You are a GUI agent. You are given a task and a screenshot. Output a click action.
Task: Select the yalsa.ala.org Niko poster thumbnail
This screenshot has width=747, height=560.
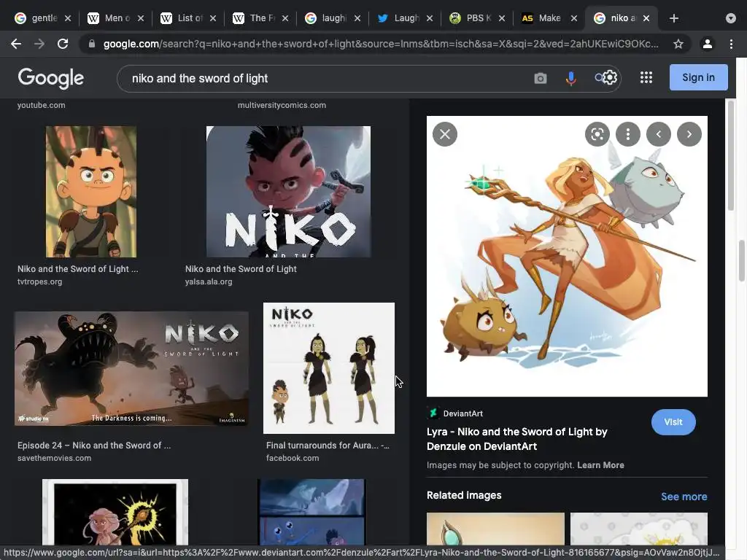click(288, 192)
